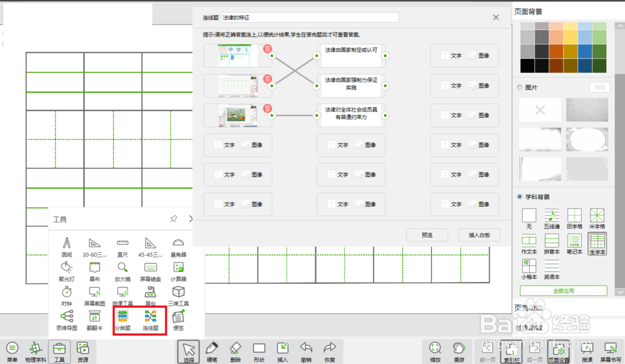The width and height of the screenshot is (625, 364).
Task: Click the 插入白板 insert button
Action: pyautogui.click(x=479, y=235)
